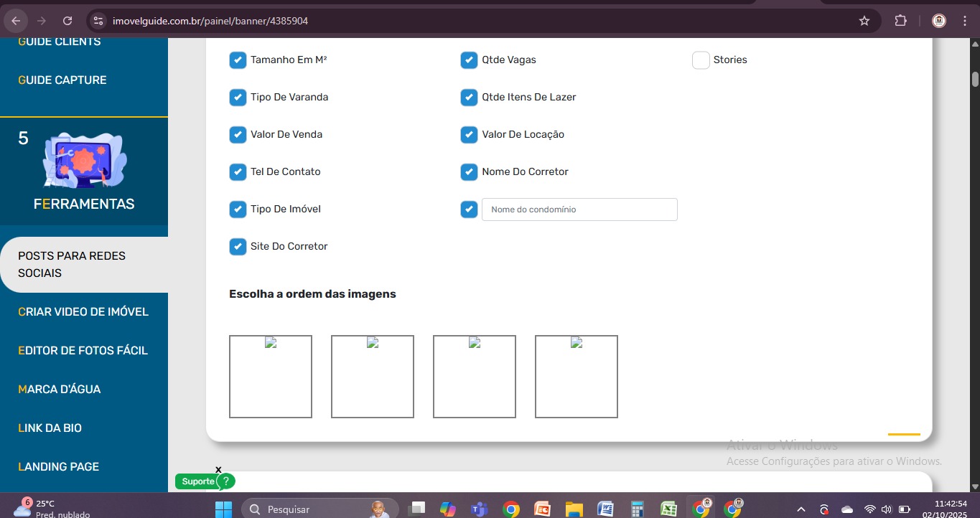980x518 pixels.
Task: Go to Marca D'Água in the sidebar
Action: (x=60, y=390)
